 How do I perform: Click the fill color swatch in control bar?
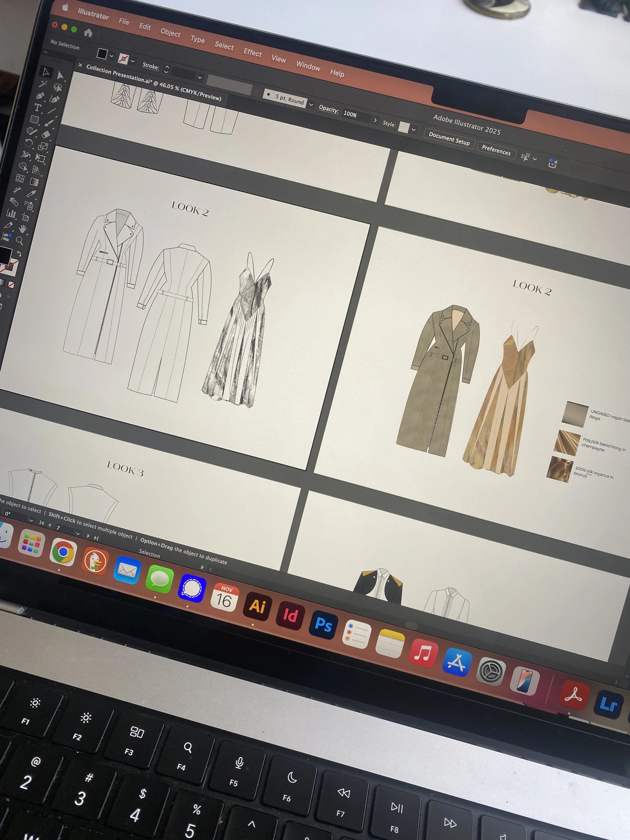coord(102,53)
